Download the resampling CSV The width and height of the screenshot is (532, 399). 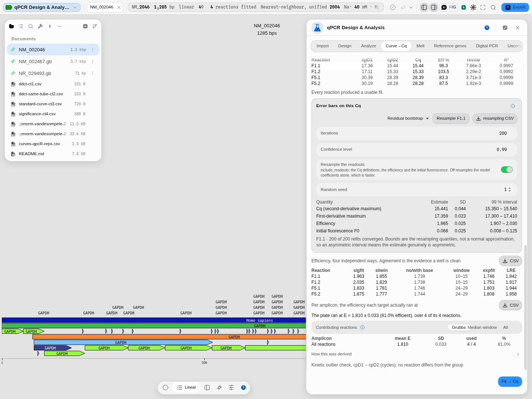[x=495, y=119]
